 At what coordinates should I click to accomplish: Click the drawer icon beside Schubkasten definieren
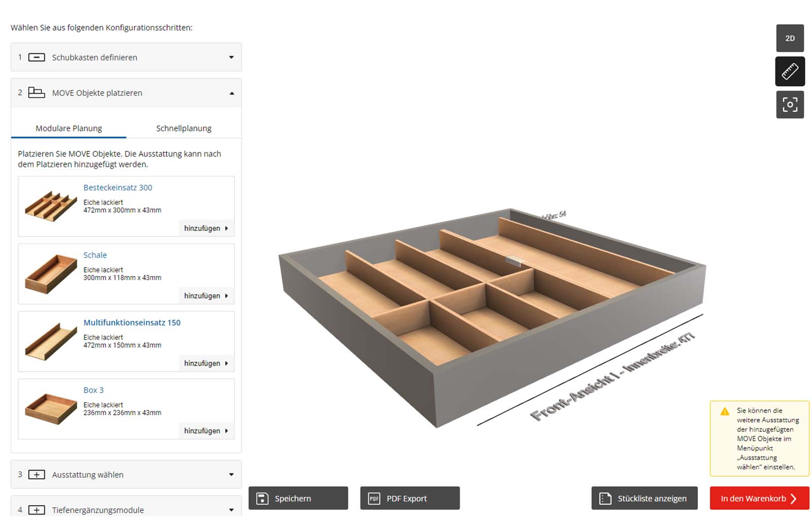pyautogui.click(x=36, y=57)
